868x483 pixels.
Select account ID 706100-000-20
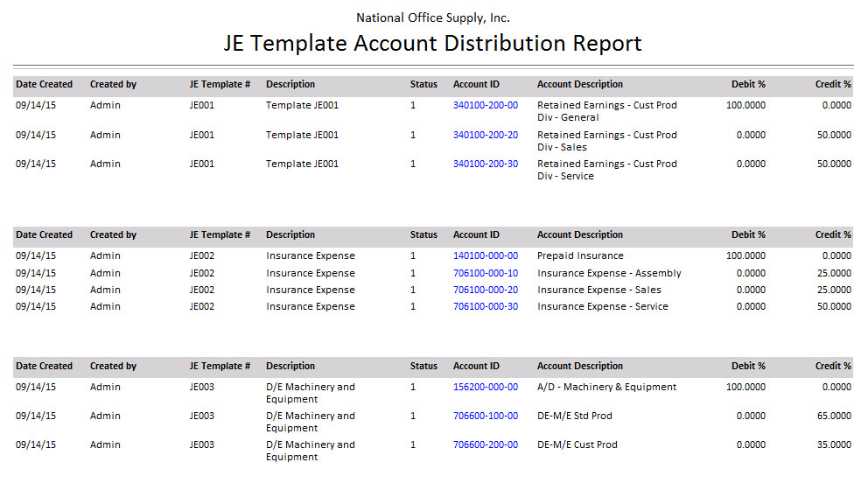[485, 290]
